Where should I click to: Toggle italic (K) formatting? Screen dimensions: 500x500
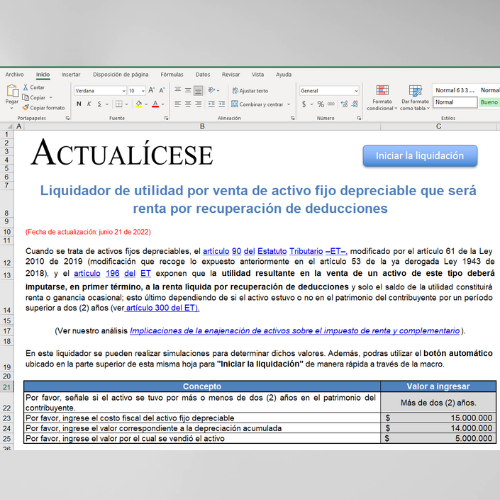pyautogui.click(x=89, y=104)
